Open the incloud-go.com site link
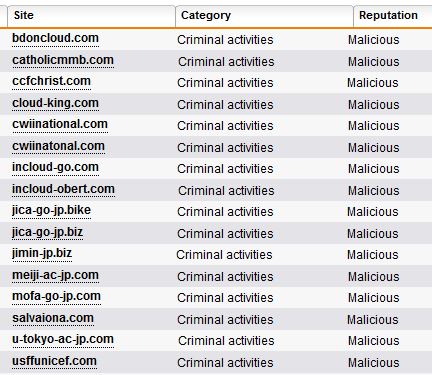Image resolution: width=432 pixels, height=375 pixels. pos(55,167)
